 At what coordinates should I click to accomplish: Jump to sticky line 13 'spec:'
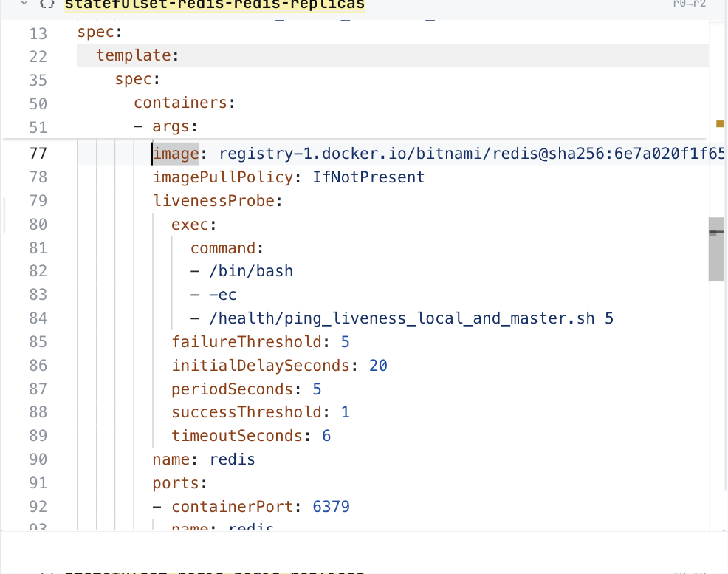pyautogui.click(x=100, y=32)
